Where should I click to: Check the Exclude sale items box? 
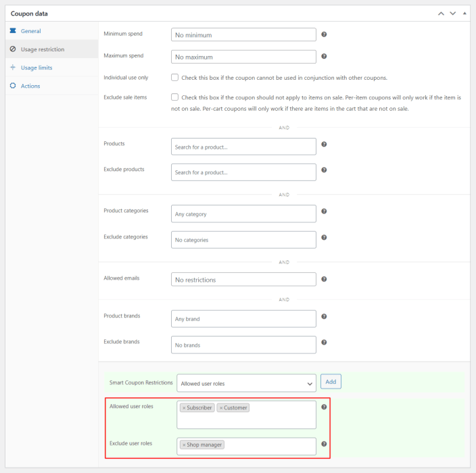point(174,97)
